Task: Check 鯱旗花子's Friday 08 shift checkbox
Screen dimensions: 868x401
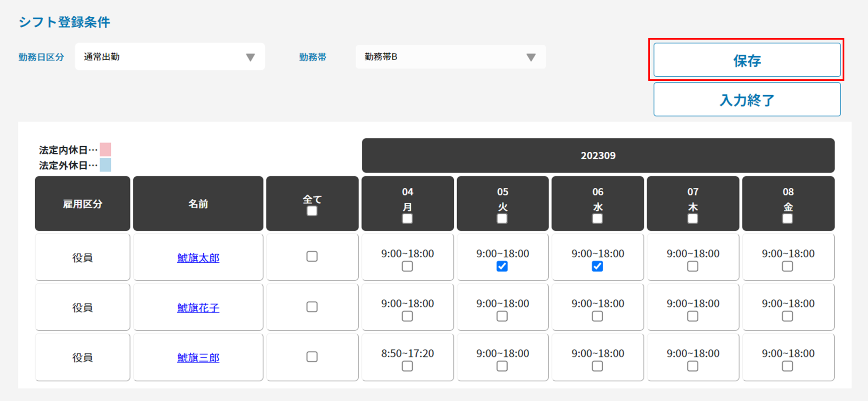Action: [787, 316]
